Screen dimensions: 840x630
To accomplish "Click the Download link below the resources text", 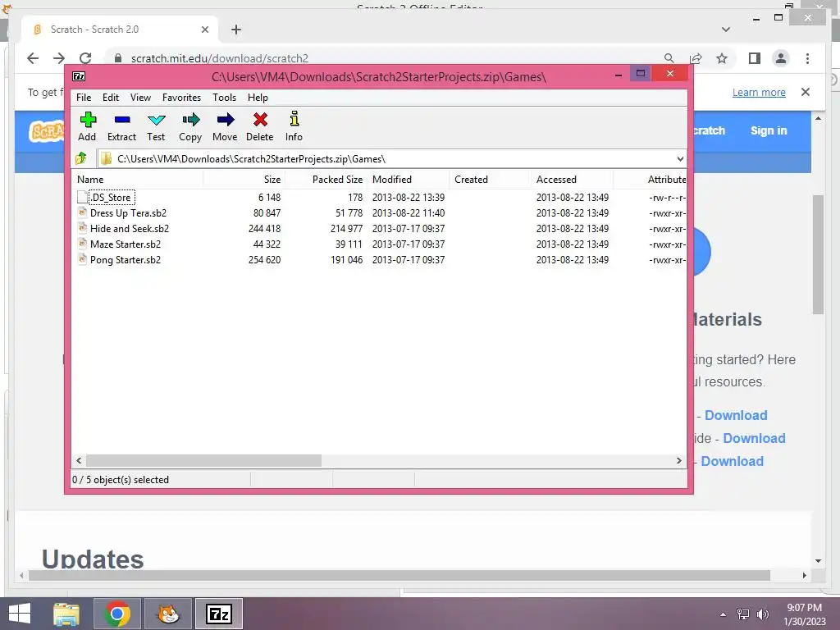I will [x=736, y=415].
